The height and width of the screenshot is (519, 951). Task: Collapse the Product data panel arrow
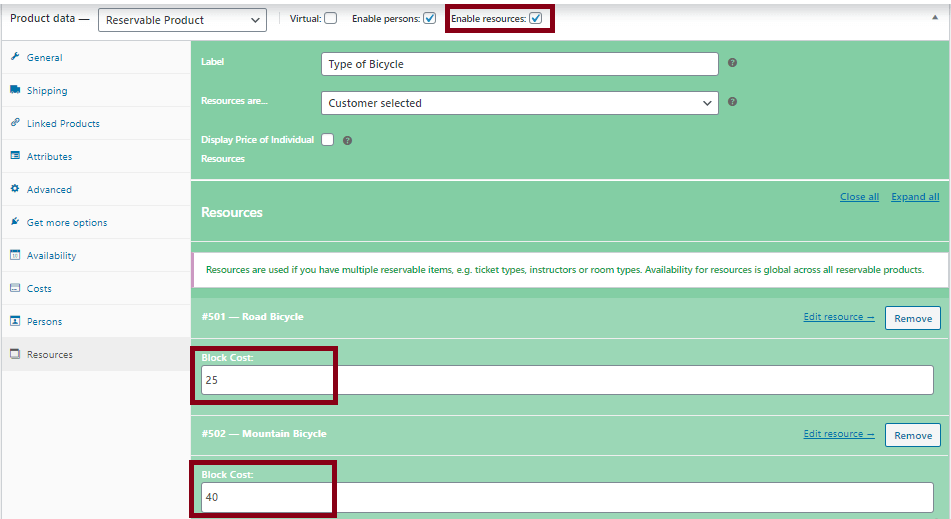934,18
